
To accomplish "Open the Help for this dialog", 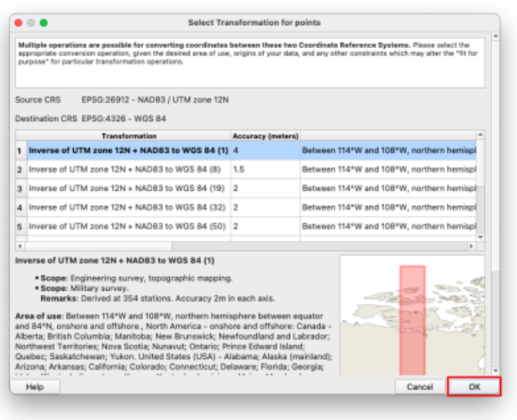I will (x=35, y=386).
